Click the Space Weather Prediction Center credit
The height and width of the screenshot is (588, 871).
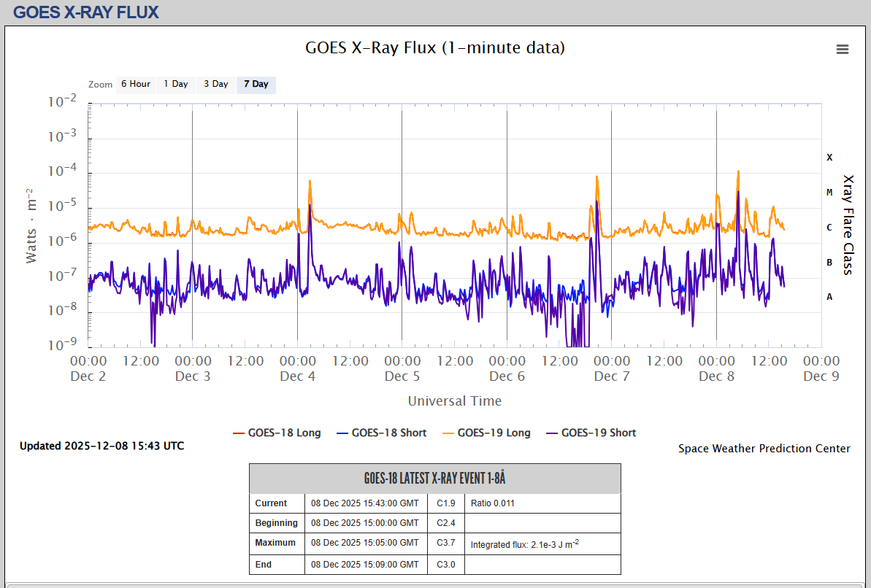coord(764,449)
